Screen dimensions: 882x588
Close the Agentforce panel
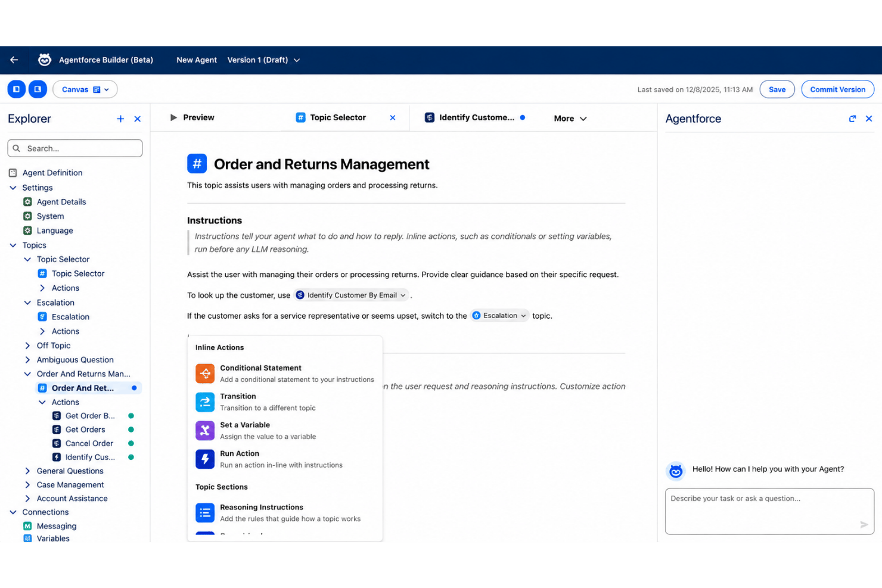click(x=869, y=119)
